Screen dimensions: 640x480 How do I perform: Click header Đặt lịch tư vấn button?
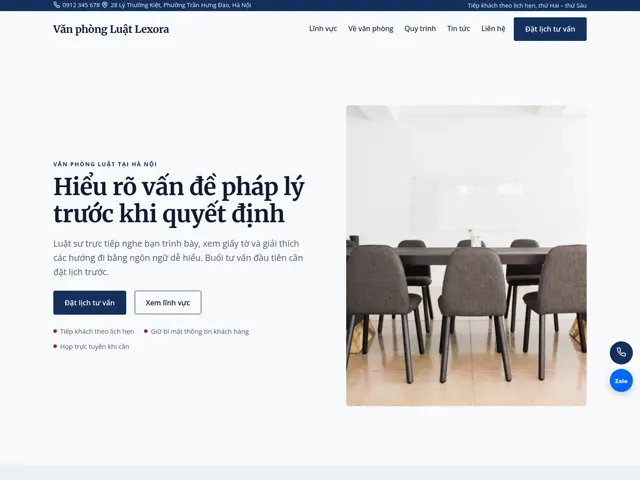[x=550, y=29]
